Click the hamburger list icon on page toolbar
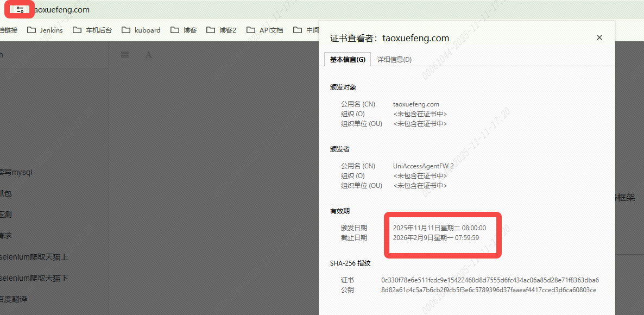This screenshot has height=315, width=644. click(x=125, y=55)
